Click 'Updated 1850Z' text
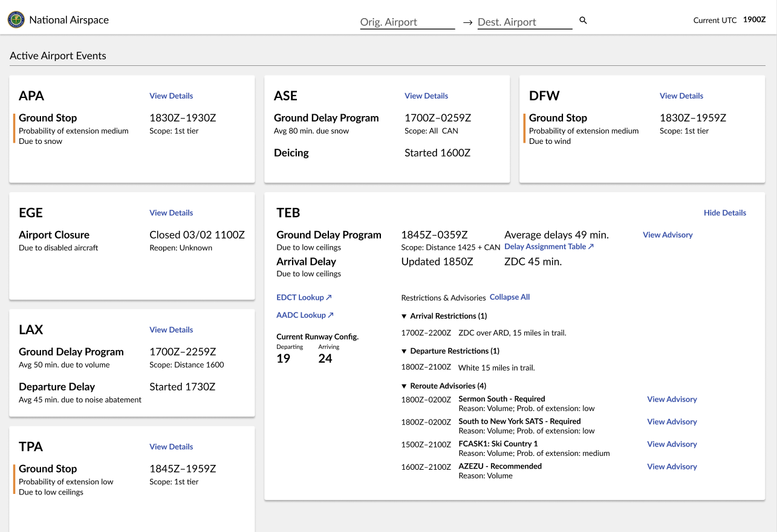This screenshot has height=532, width=777. click(437, 262)
